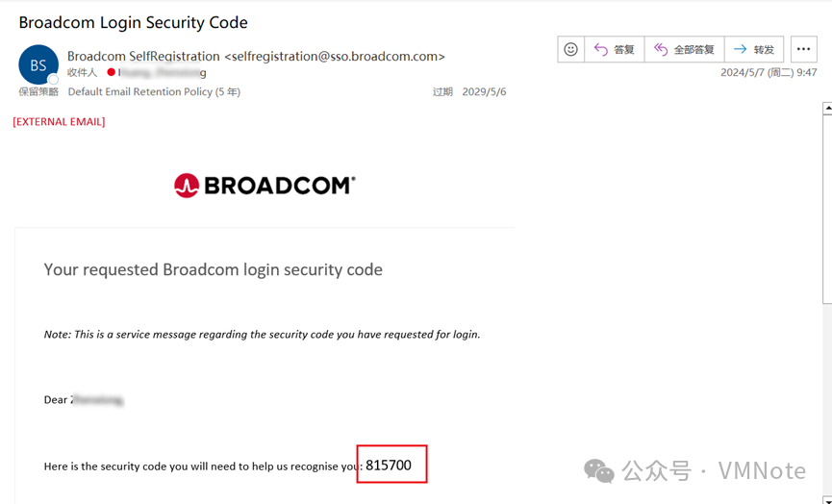This screenshot has height=504, width=832.
Task: Click the BS sender avatar
Action: 38,65
